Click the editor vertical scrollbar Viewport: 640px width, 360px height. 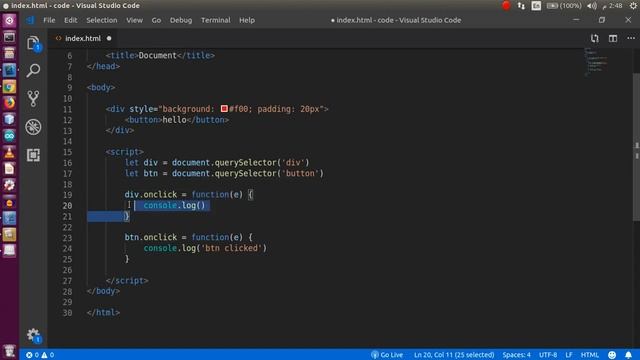point(636,147)
